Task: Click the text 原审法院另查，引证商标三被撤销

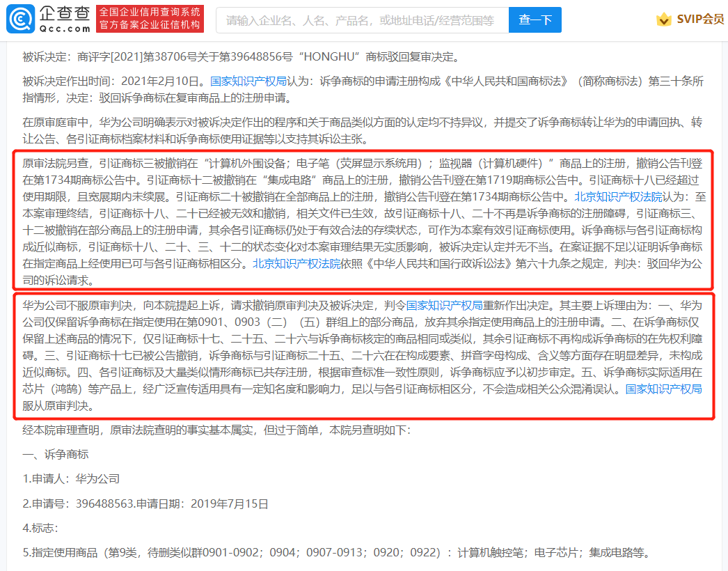Action: (110, 164)
